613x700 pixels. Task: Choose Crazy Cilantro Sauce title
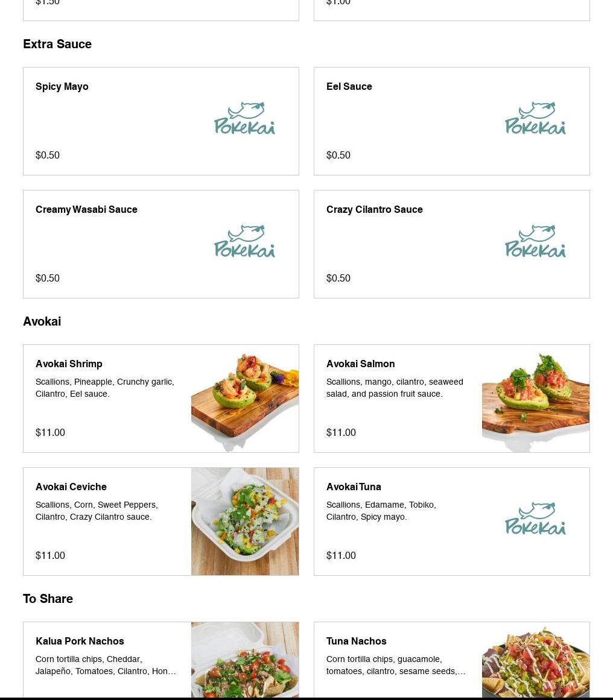point(375,209)
